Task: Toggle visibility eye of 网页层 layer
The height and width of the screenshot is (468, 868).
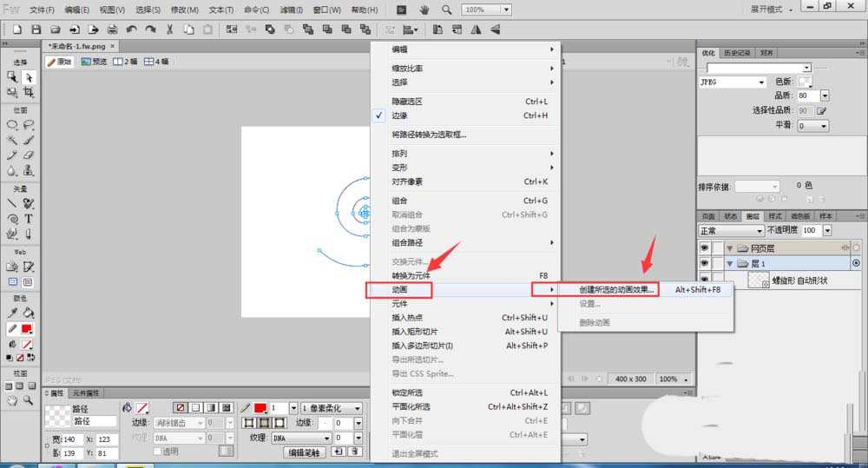Action: [704, 248]
